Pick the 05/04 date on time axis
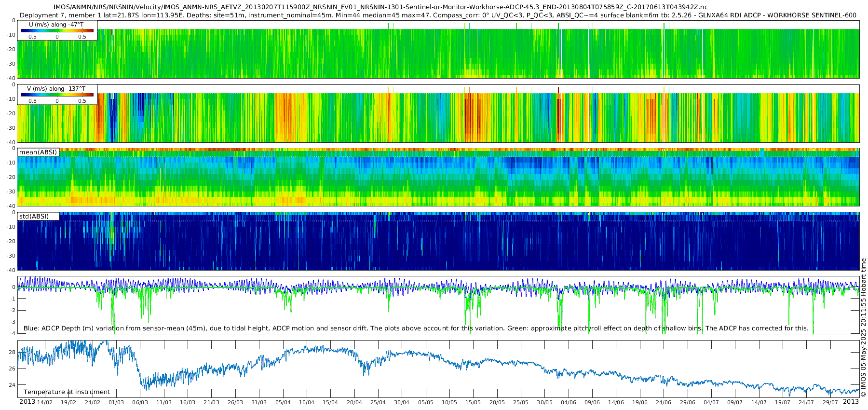The width and height of the screenshot is (868, 410). click(283, 402)
